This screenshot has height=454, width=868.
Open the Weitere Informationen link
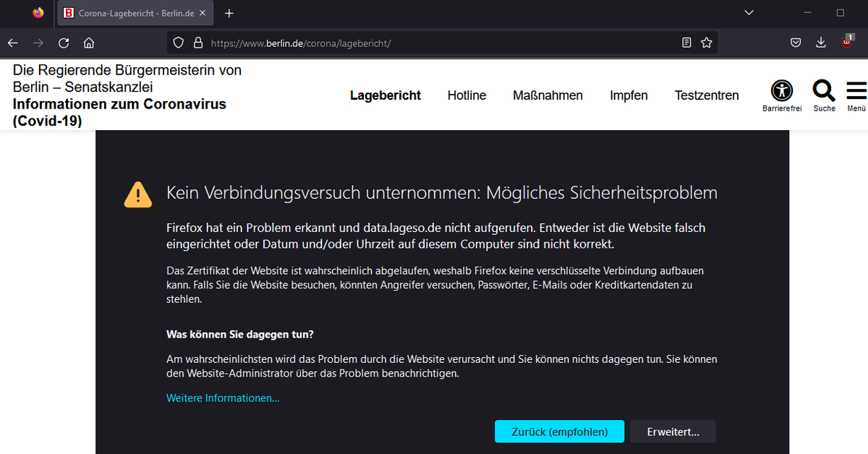point(223,398)
